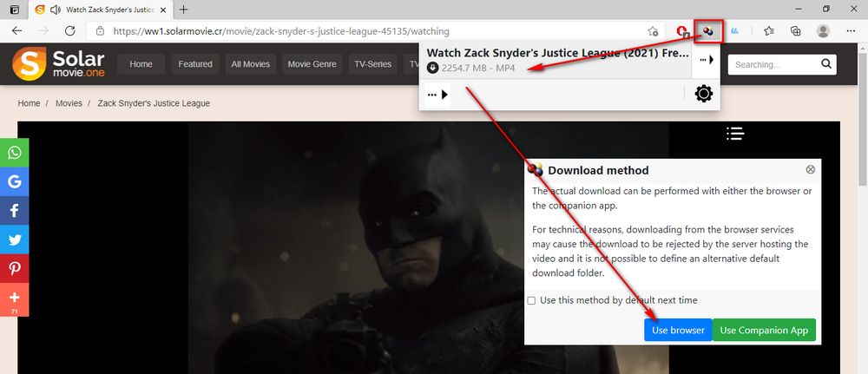Select the detected Justice League MP4 entry
Image resolution: width=868 pixels, height=374 pixels.
point(556,60)
